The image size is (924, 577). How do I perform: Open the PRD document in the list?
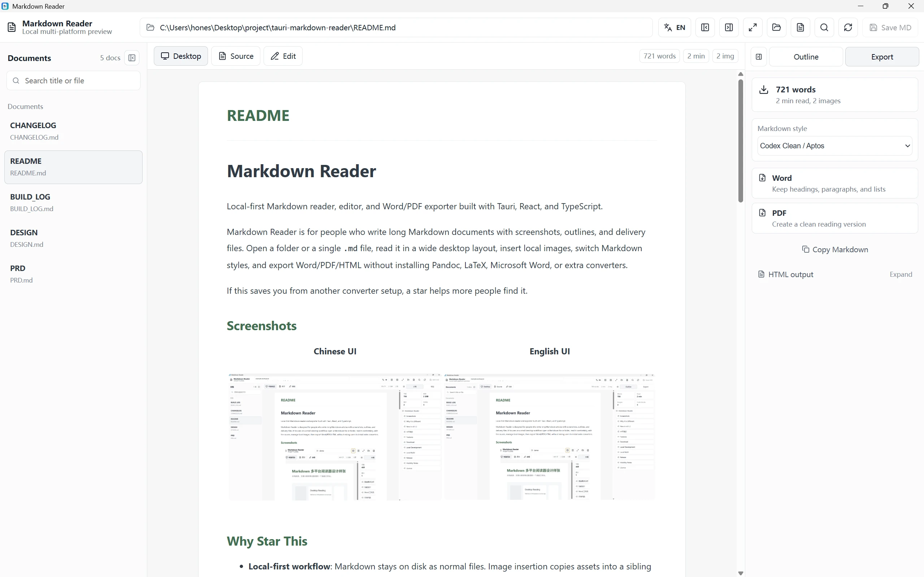[73, 274]
